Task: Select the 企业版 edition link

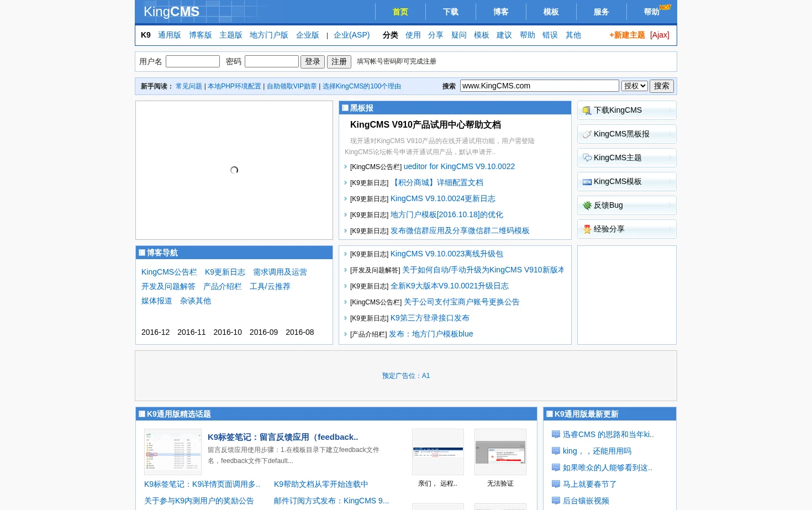Action: coord(308,35)
